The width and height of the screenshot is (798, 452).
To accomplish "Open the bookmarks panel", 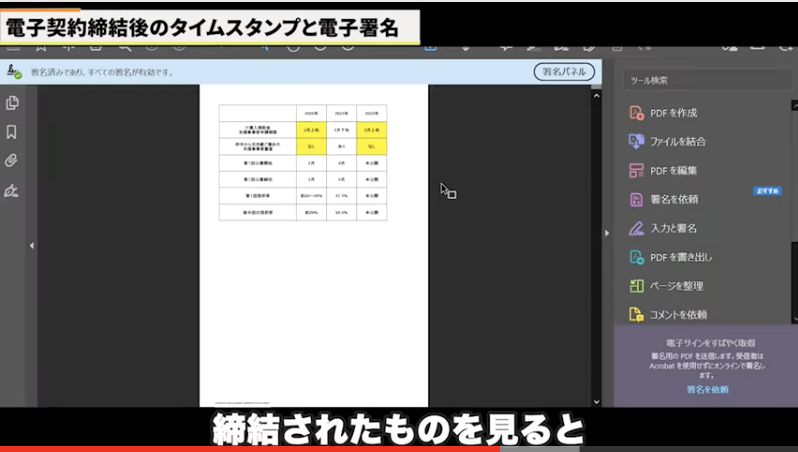I will (12, 132).
